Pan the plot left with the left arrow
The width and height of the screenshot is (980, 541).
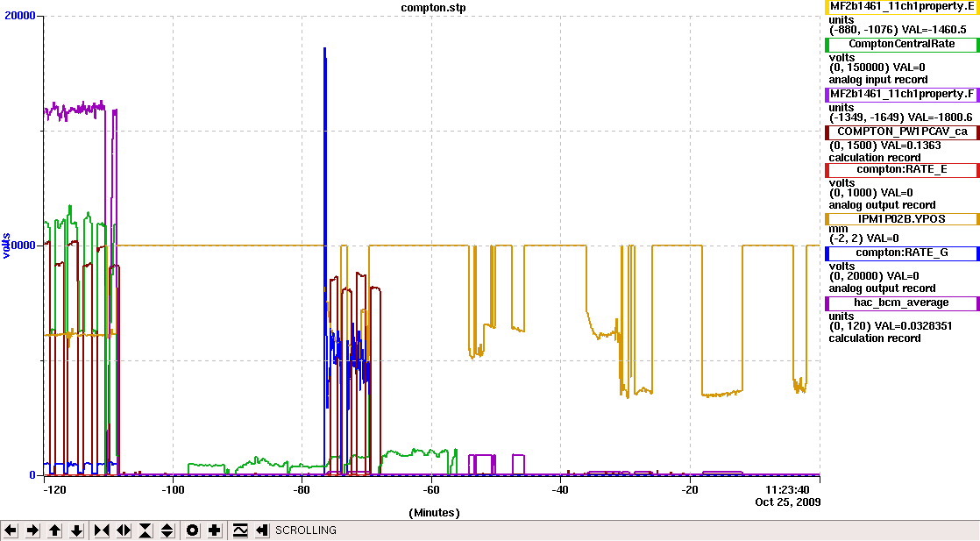(11, 530)
